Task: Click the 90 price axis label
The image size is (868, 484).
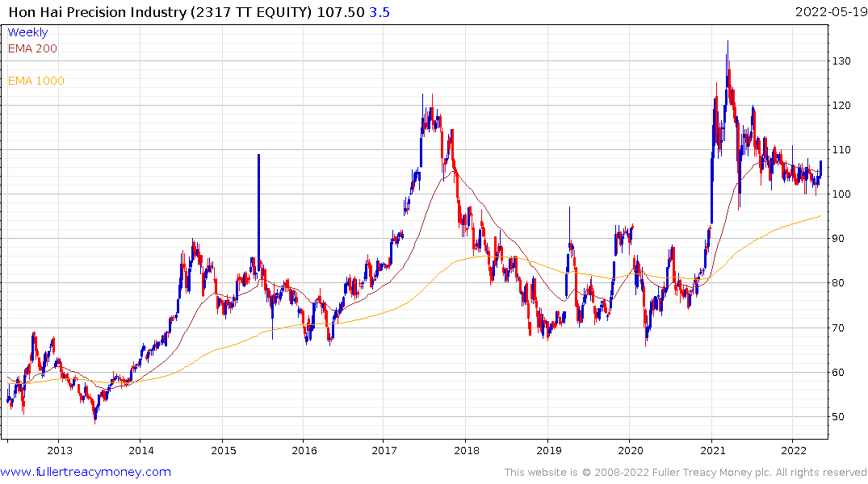Action: [x=838, y=239]
